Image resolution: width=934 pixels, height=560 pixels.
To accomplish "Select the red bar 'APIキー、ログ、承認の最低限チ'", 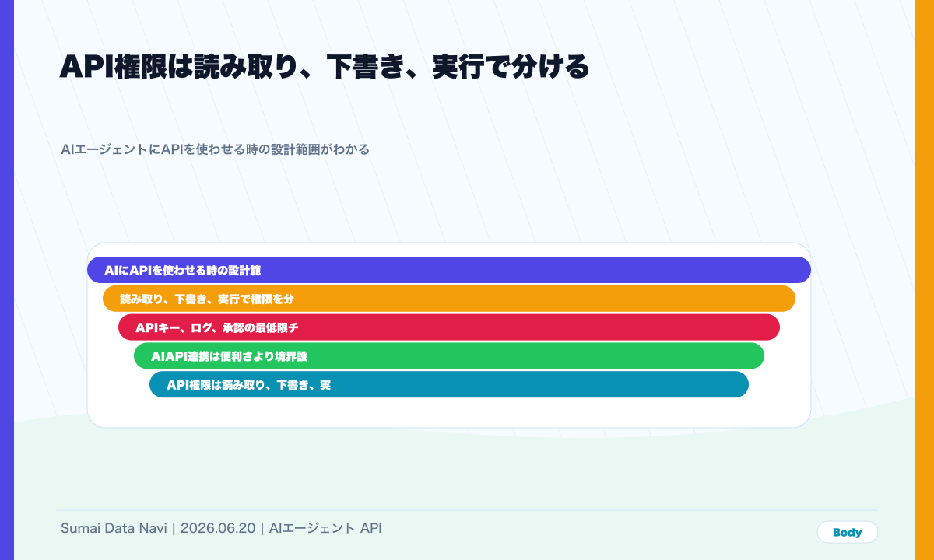I will coord(449,327).
